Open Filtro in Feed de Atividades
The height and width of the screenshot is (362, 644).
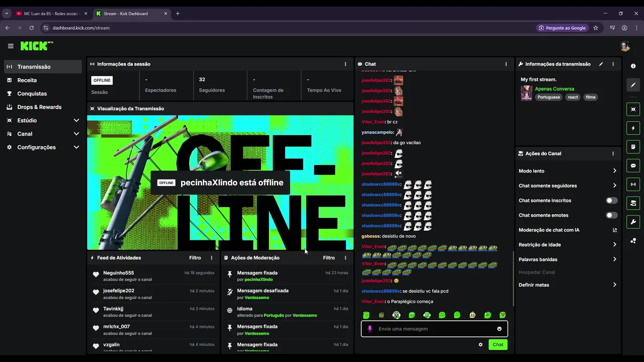[x=195, y=257]
